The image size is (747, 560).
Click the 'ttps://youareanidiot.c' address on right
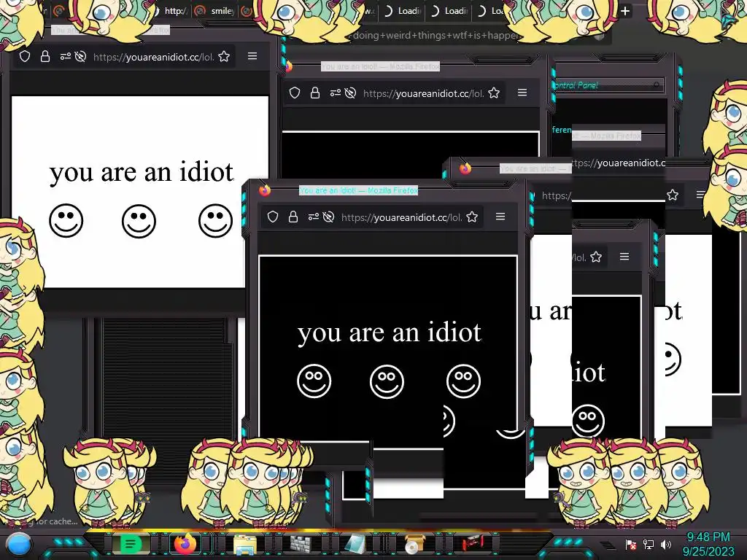618,163
